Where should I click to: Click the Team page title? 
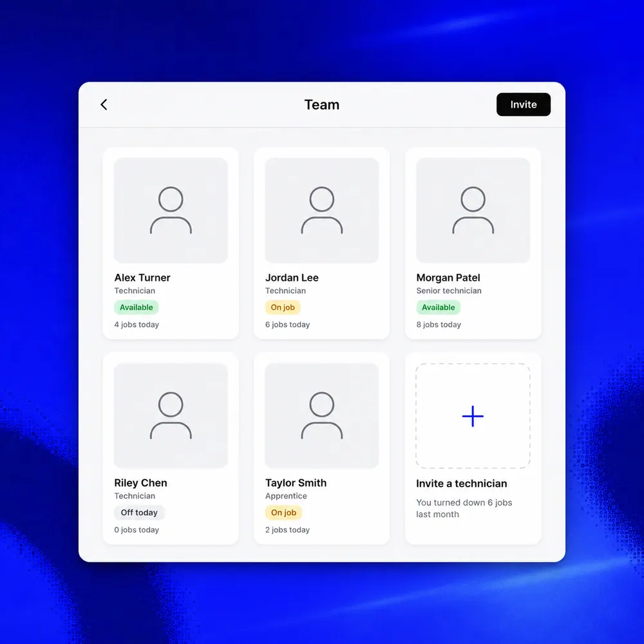pyautogui.click(x=322, y=105)
